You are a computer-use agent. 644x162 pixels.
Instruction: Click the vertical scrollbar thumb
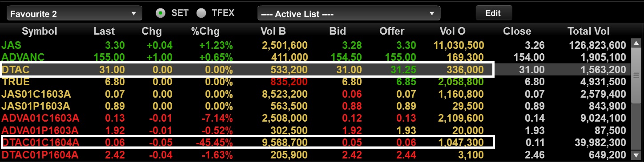click(636, 75)
